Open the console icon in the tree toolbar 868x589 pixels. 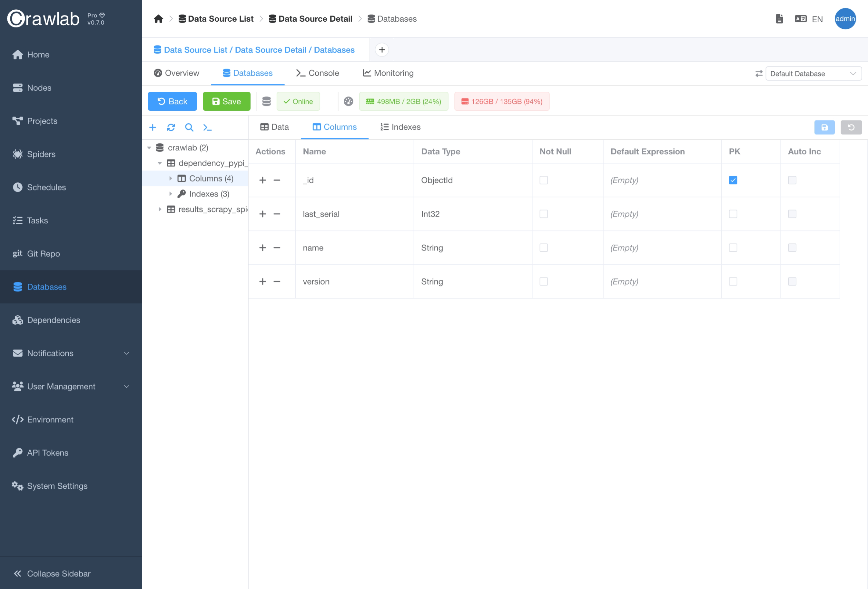click(208, 127)
